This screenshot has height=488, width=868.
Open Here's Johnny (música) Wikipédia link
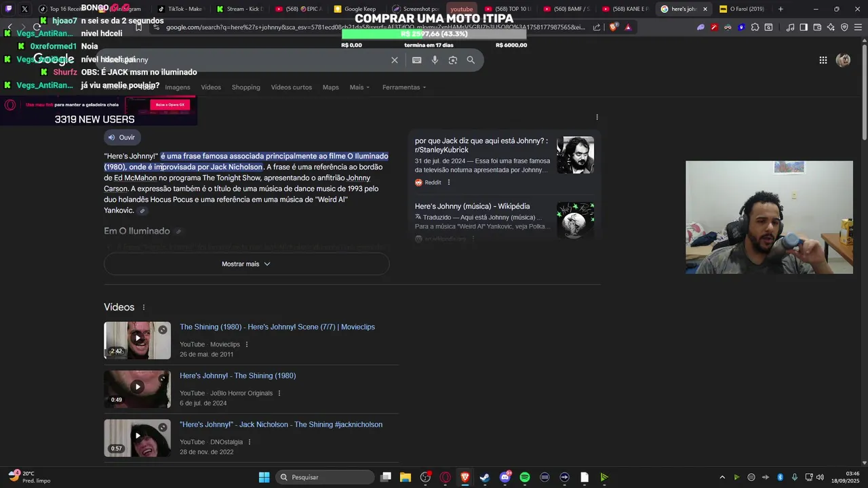pyautogui.click(x=472, y=206)
